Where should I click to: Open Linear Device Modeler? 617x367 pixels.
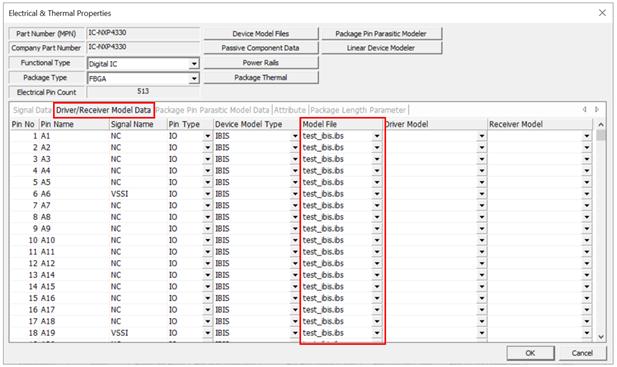point(381,48)
